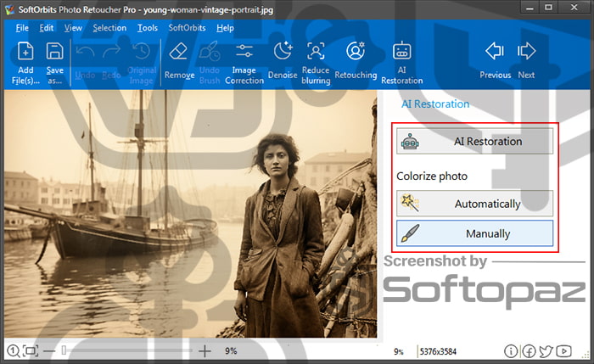Viewport: 594px width, 364px height.
Task: Go to the Next image arrow
Action: click(526, 51)
